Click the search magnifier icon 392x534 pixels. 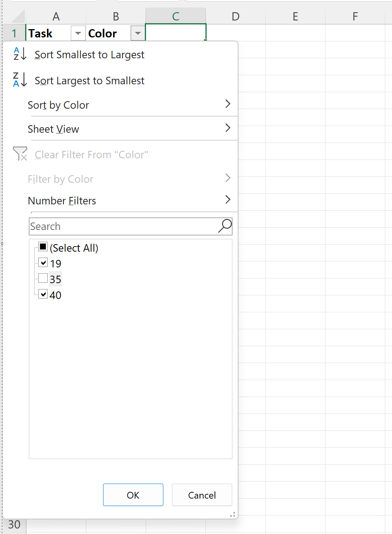[x=224, y=226]
